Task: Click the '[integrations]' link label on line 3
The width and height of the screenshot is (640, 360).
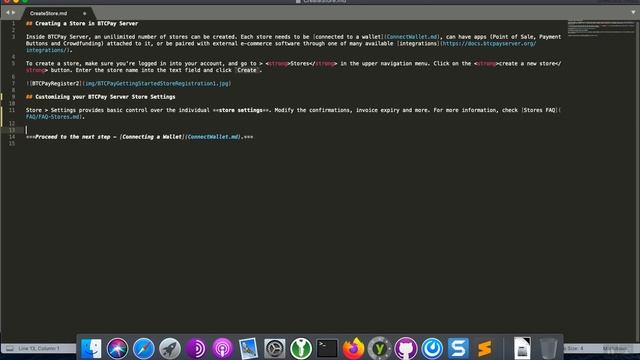Action: tap(418, 43)
